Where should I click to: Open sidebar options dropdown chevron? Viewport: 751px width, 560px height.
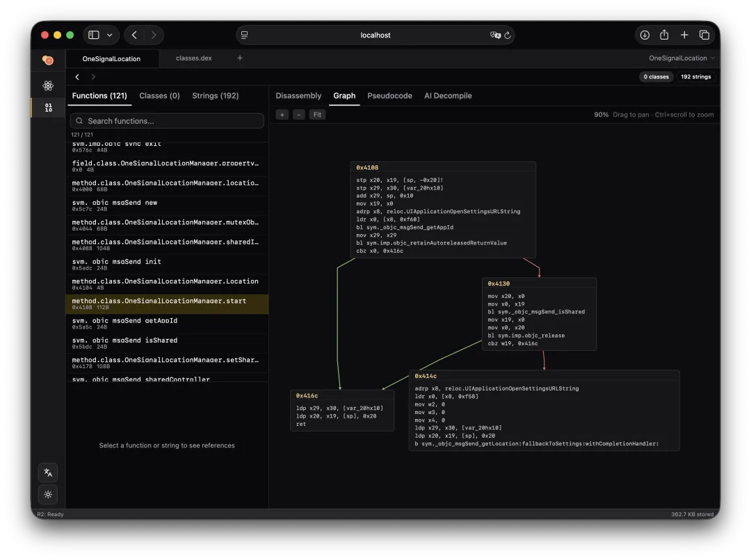(x=110, y=35)
